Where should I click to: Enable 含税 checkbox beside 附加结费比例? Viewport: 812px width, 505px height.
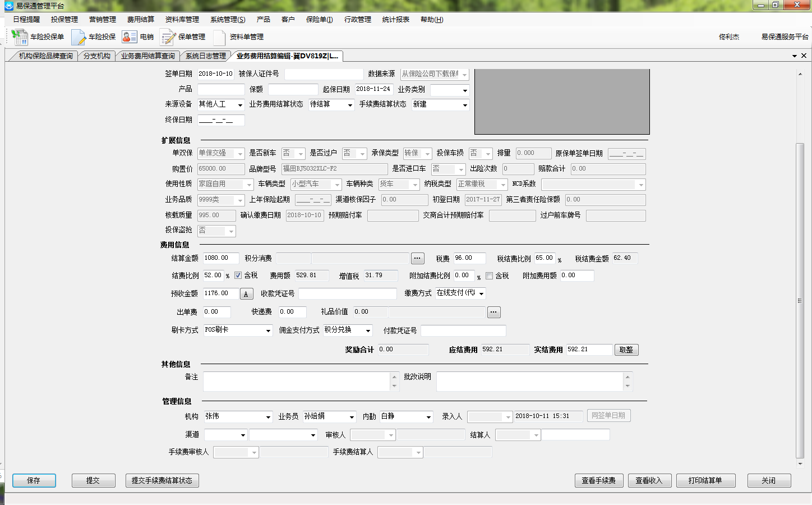coord(489,276)
